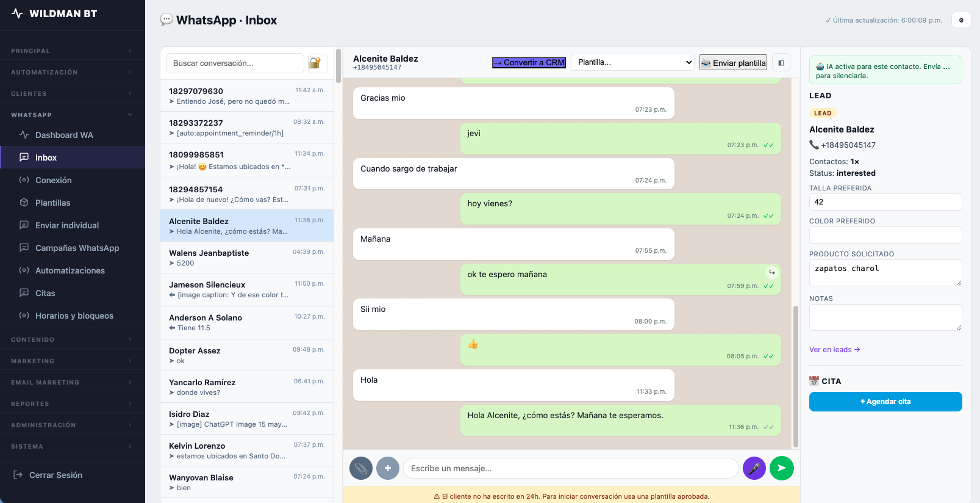Click the Agendar cita button
980x503 pixels.
(x=885, y=402)
